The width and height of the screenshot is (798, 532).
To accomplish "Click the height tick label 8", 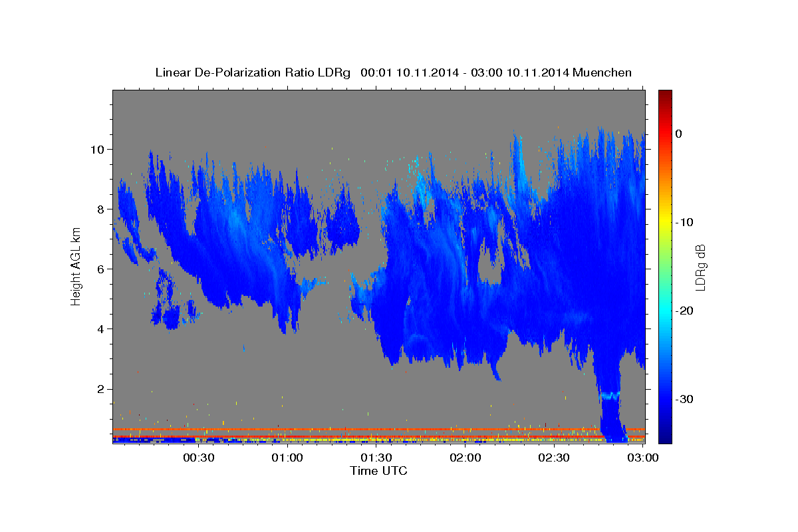I will [100, 209].
